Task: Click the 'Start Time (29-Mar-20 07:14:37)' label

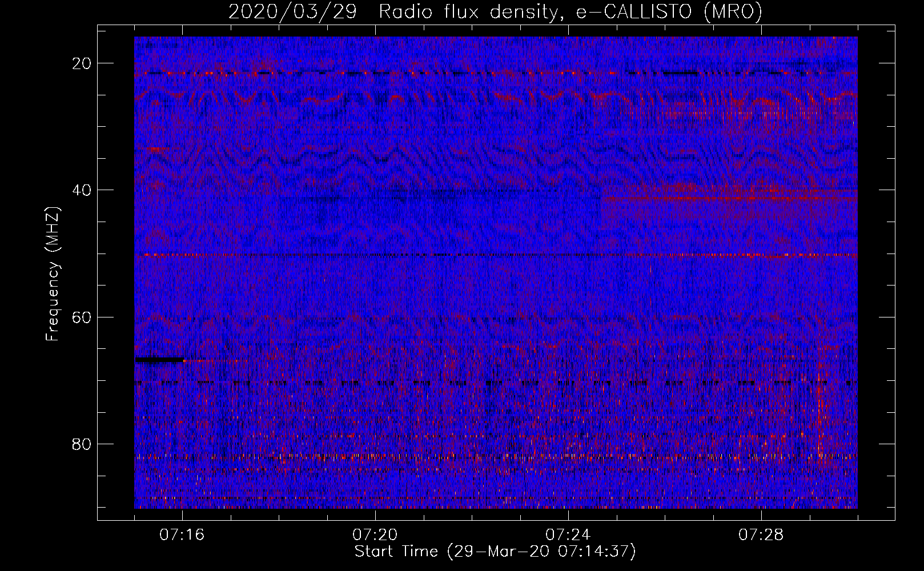Action: (495, 552)
